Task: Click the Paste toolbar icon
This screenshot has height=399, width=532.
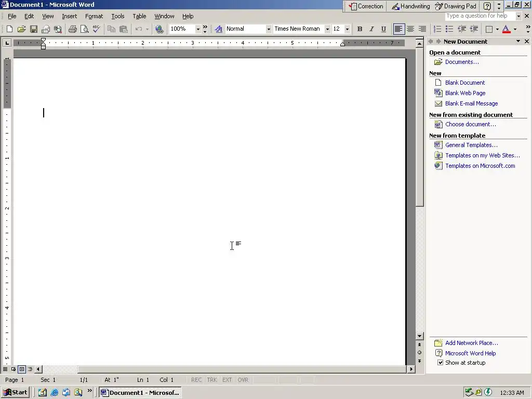Action: (123, 29)
